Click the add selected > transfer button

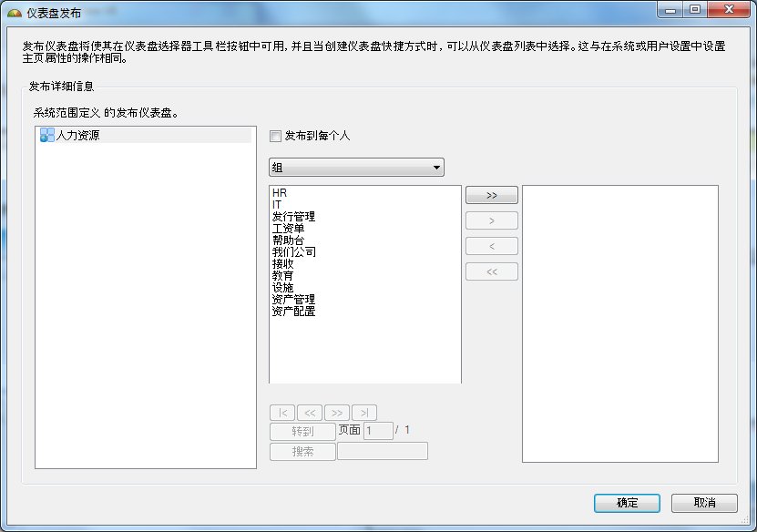coord(492,220)
